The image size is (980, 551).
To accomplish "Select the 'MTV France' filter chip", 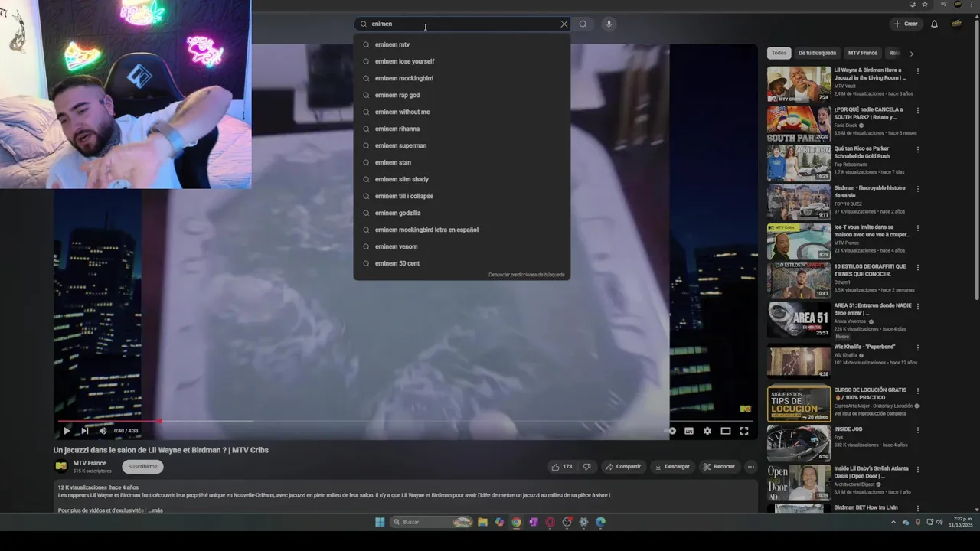I will [x=863, y=53].
